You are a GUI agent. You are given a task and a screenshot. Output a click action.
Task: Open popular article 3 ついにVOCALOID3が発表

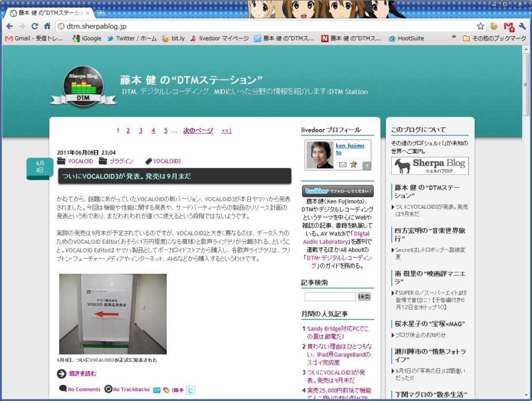coord(336,377)
